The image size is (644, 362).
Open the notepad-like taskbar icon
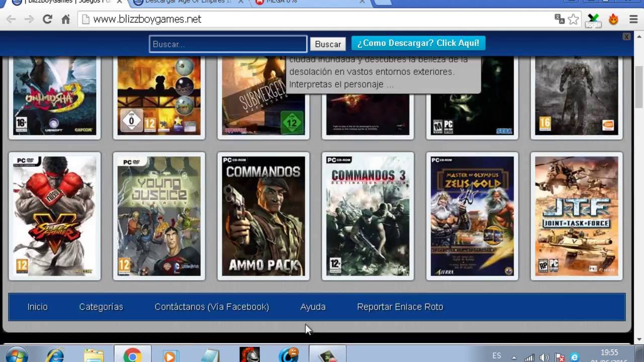pos(210,355)
